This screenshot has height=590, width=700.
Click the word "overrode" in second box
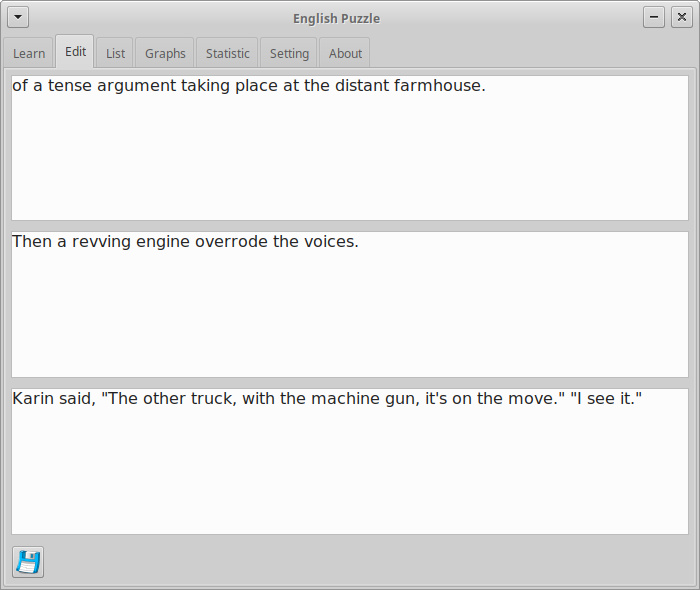click(x=232, y=241)
